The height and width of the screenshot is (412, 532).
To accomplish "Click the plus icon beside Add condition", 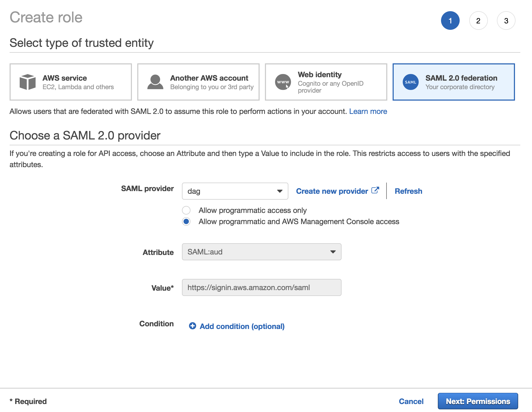I will (192, 326).
